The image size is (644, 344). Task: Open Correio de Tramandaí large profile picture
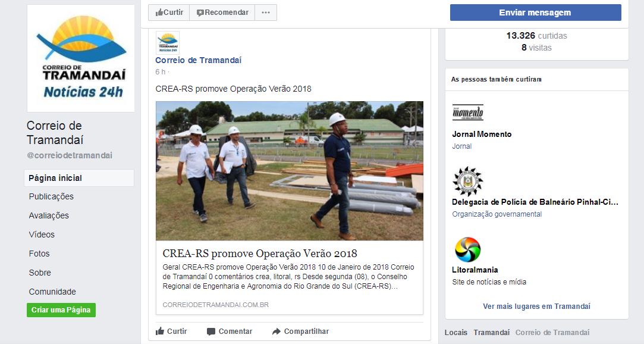(81, 58)
